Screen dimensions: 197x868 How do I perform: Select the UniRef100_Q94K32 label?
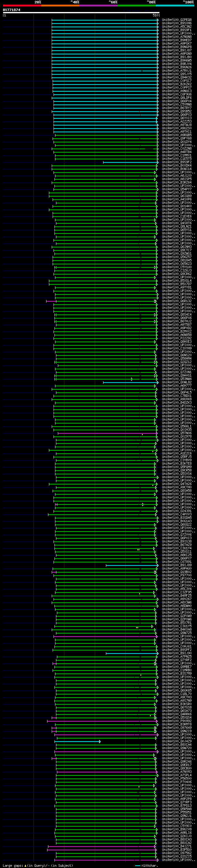coord(177,77)
